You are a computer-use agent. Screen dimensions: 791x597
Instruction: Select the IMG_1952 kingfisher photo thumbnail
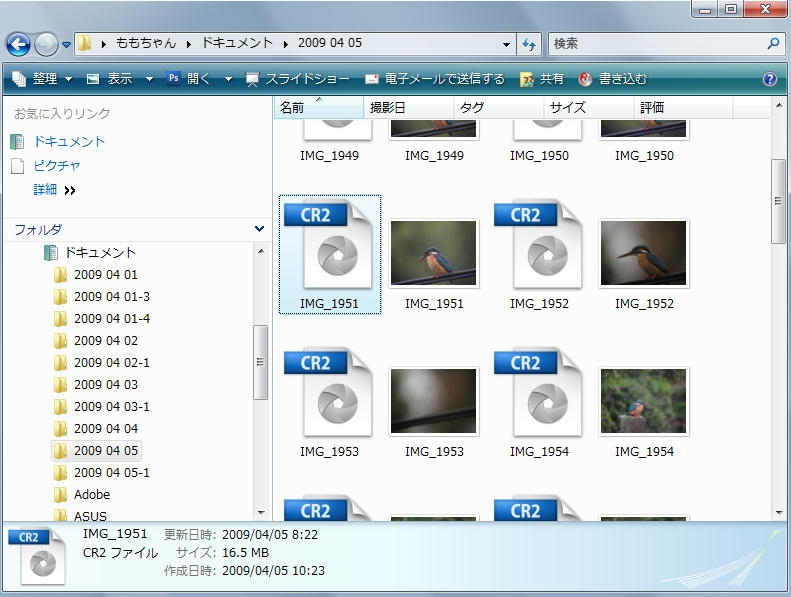(x=643, y=253)
